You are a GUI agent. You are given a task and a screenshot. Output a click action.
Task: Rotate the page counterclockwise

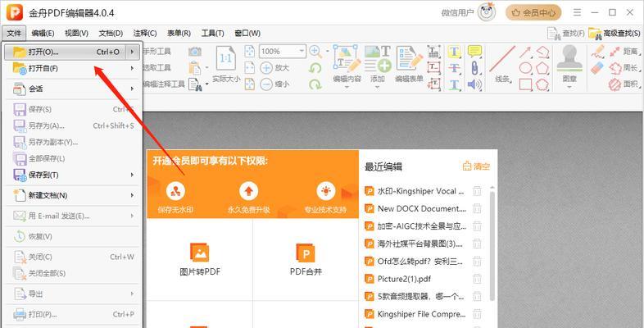pos(315,68)
